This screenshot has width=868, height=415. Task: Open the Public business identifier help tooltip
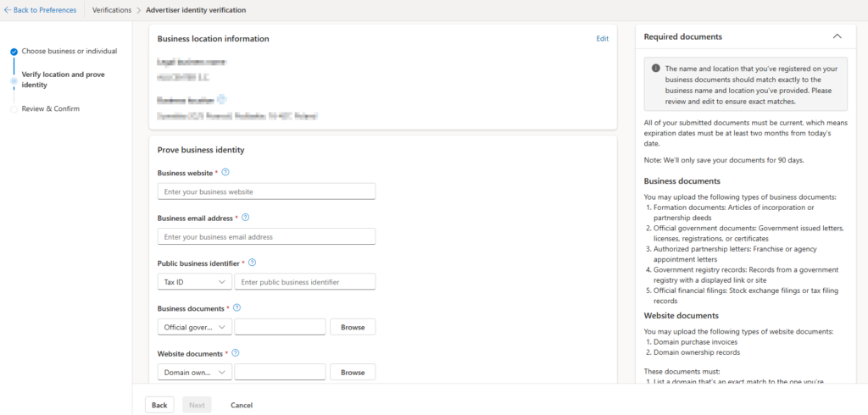(252, 263)
